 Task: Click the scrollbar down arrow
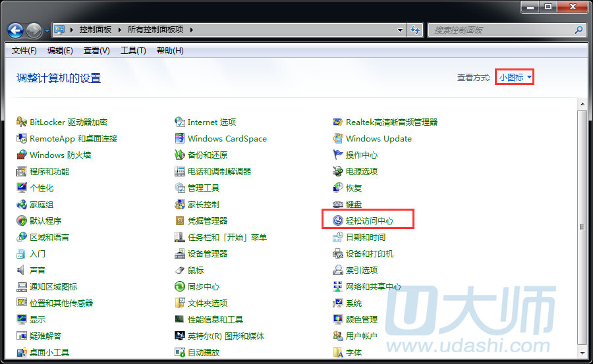click(582, 353)
